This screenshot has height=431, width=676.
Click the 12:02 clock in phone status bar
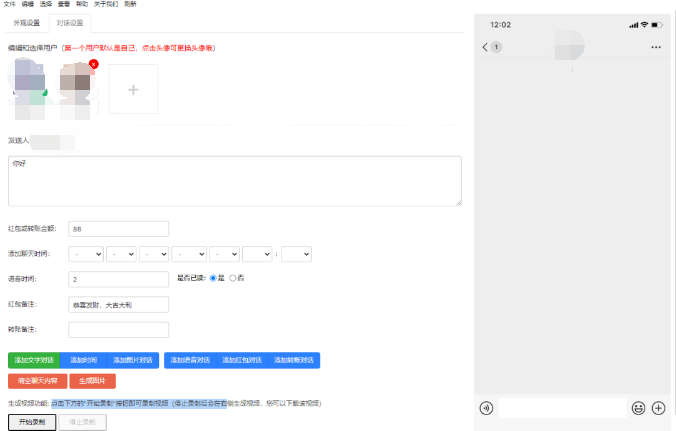(x=500, y=25)
